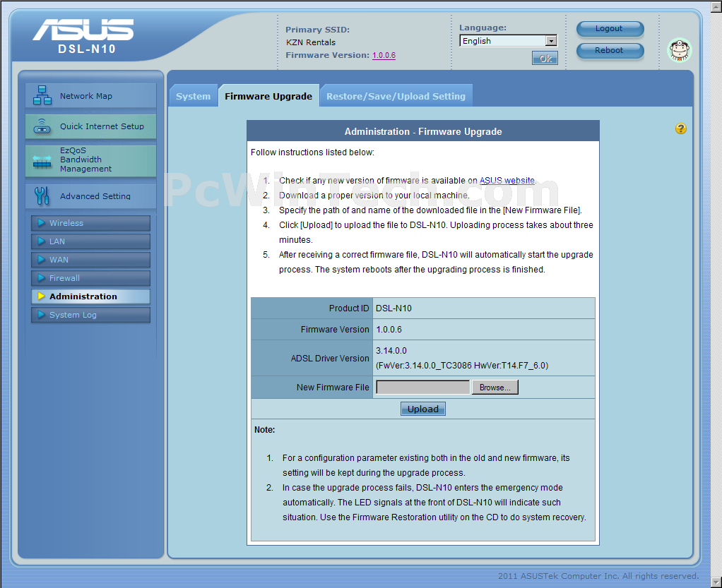Screen dimensions: 722x588
Task: Open the Firewall settings section
Action: click(90, 278)
